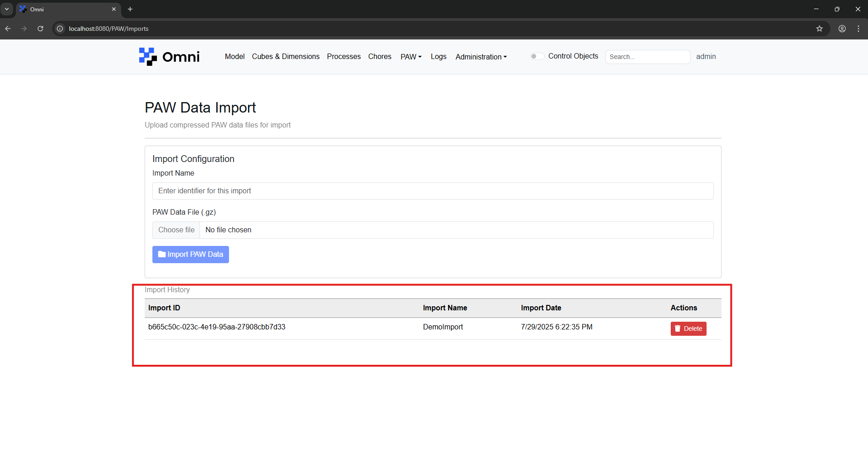Screen dimensions: 868x466
Task: Click the Import History heading
Action: (x=167, y=289)
